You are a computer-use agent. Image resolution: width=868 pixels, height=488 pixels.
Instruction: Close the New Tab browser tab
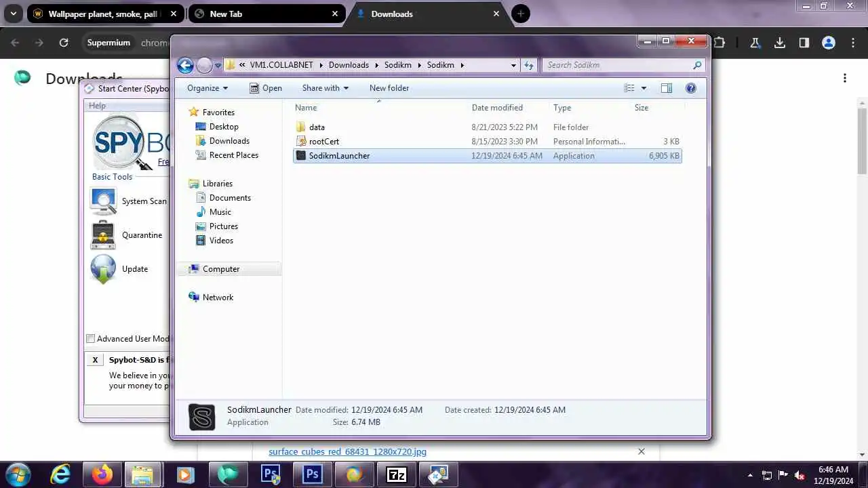point(335,14)
